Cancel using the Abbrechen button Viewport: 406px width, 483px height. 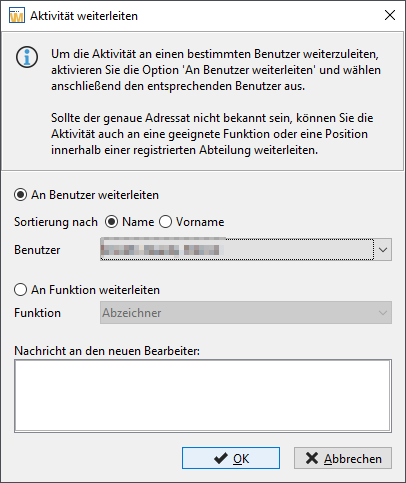pyautogui.click(x=343, y=458)
